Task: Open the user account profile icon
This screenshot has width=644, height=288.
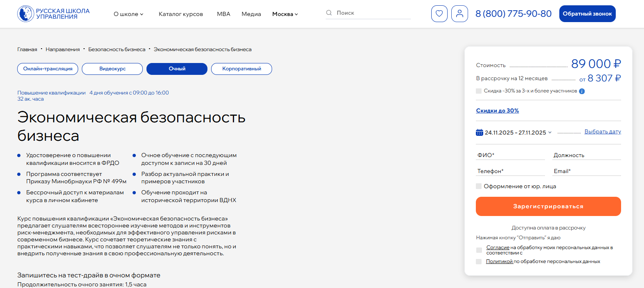Action: point(459,14)
